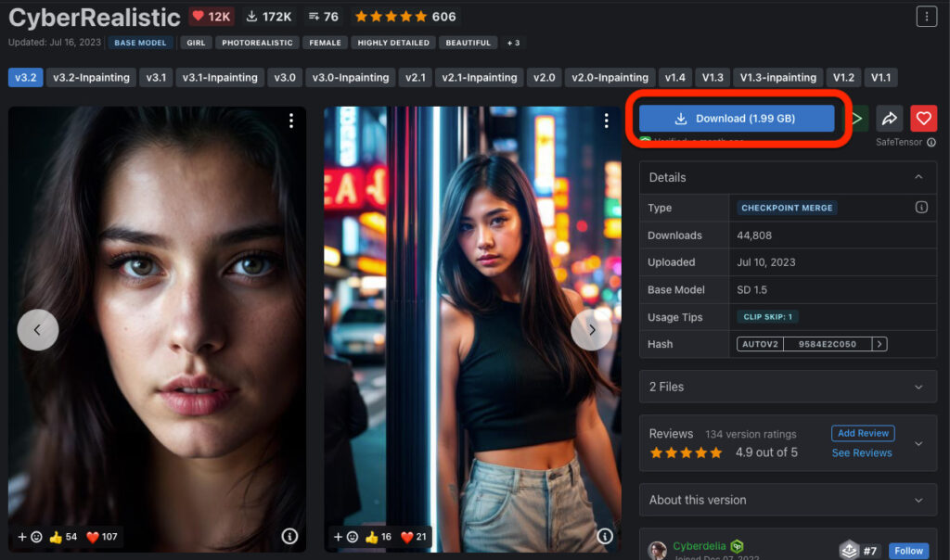This screenshot has width=950, height=560.
Task: Add emoji reaction to the street image
Action: click(x=345, y=537)
